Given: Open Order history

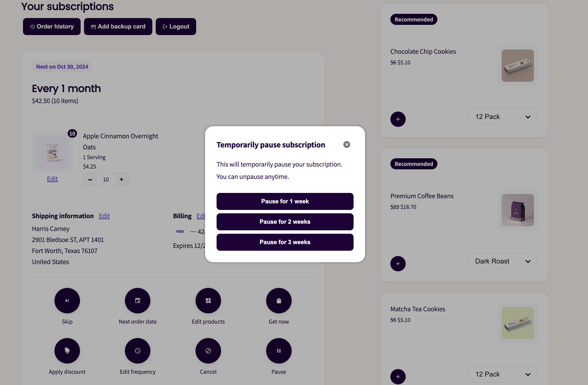Looking at the screenshot, I should point(52,26).
